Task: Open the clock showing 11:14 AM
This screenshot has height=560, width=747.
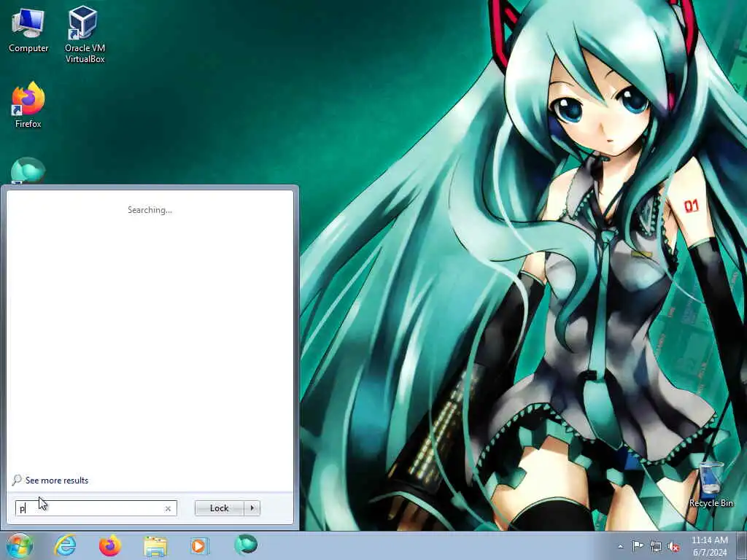Action: (709, 545)
